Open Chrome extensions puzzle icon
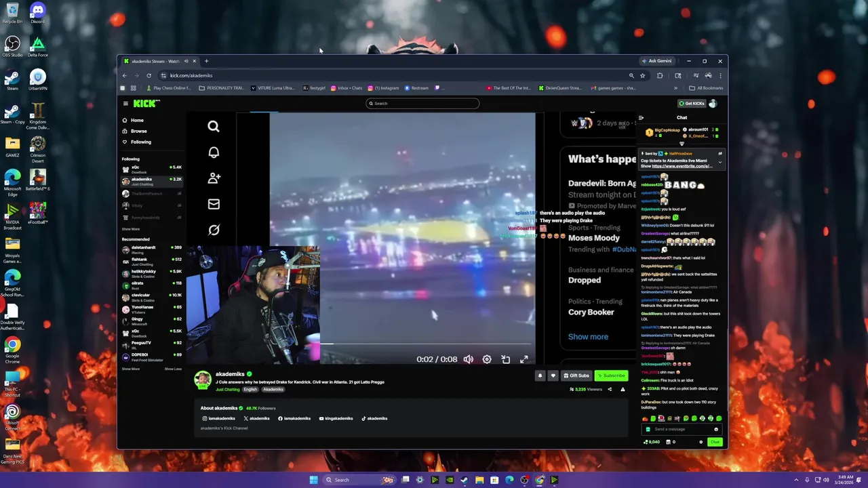 point(660,75)
